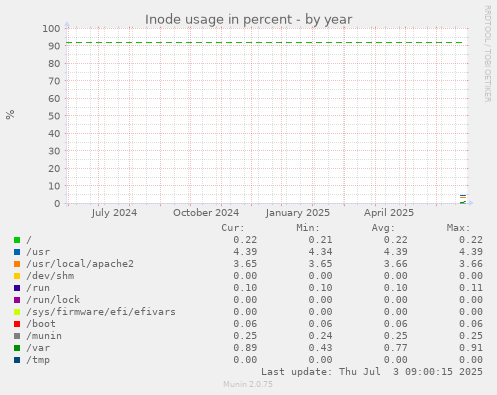Screen dimensions: 497x395
Task: Select the /usr legend label
Action: (x=38, y=252)
